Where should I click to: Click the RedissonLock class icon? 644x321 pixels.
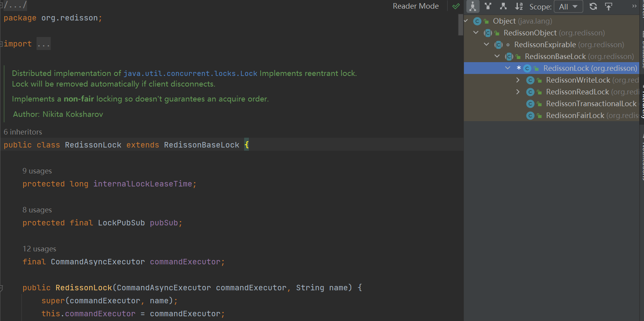[528, 68]
